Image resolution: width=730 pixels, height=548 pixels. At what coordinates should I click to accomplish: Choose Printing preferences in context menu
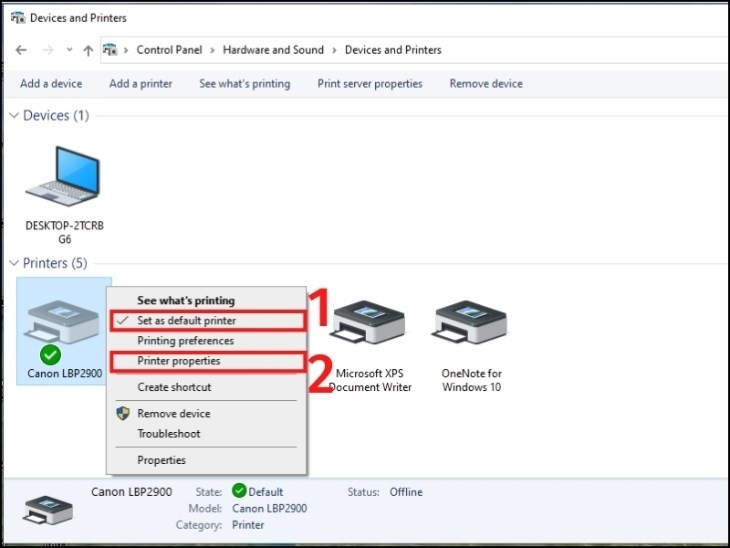(185, 341)
